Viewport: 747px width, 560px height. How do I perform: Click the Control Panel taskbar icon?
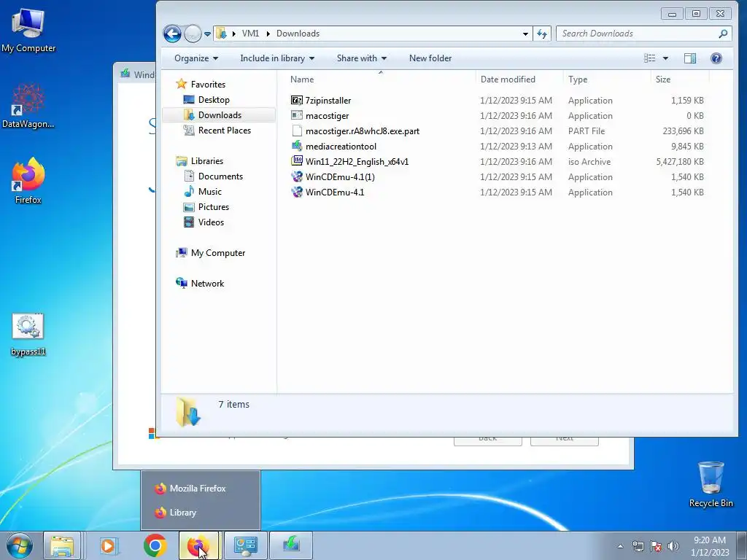pos(245,545)
